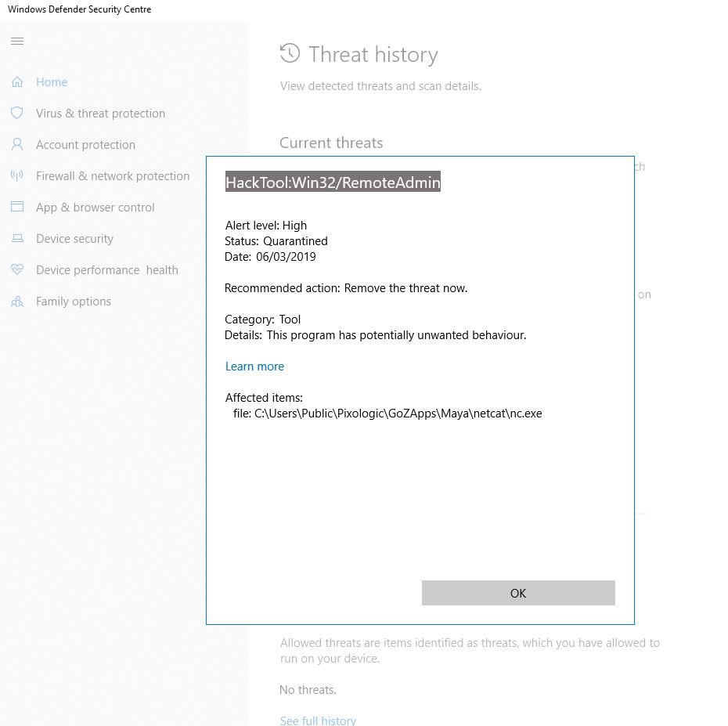Go to Home in the sidebar
This screenshot has width=728, height=726.
coord(52,82)
